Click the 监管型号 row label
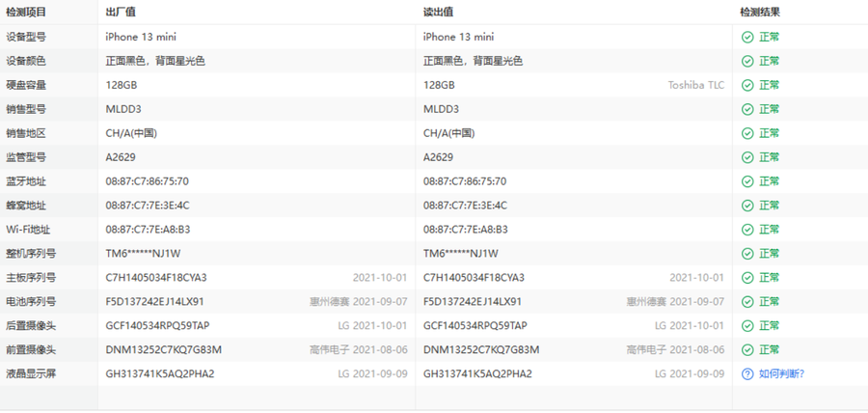 coord(26,157)
